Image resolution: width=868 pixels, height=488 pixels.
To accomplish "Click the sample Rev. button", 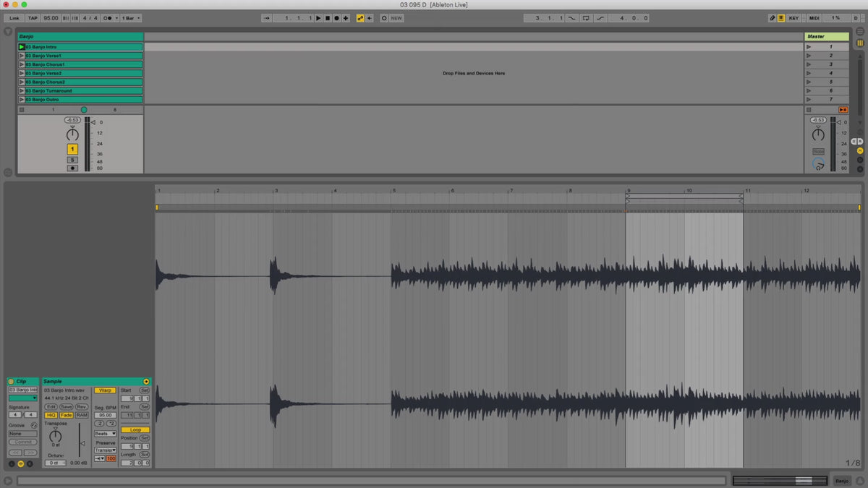I will pyautogui.click(x=81, y=407).
